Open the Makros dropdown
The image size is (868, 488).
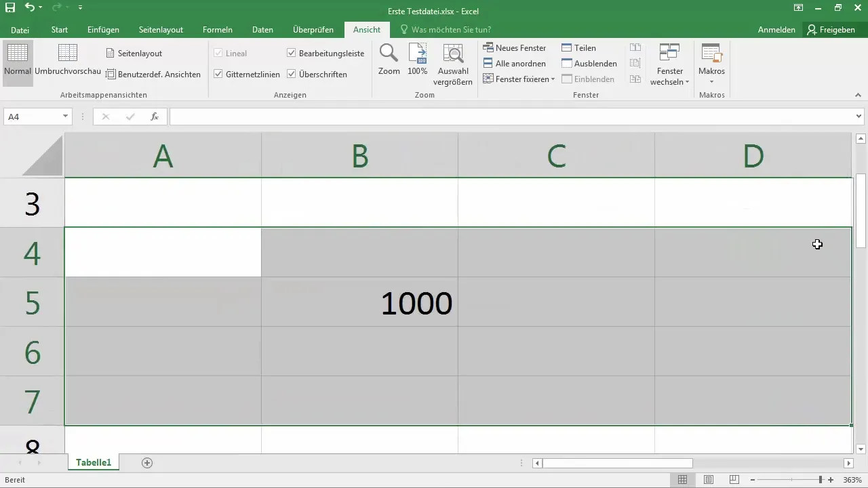tap(711, 64)
